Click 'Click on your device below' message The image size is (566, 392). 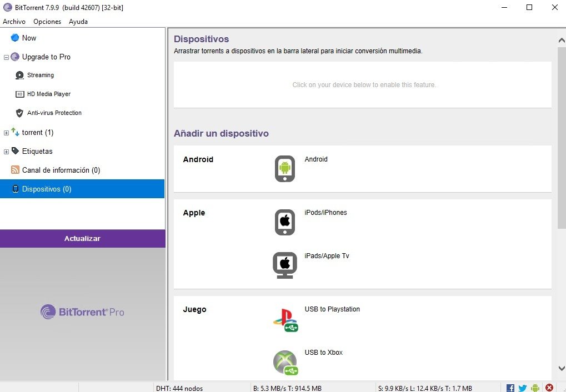pos(364,85)
